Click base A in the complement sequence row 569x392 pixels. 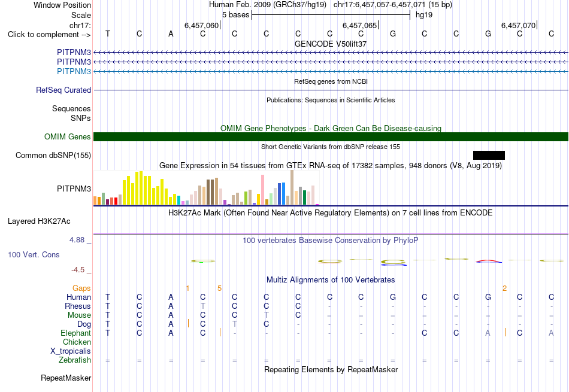coord(171,34)
